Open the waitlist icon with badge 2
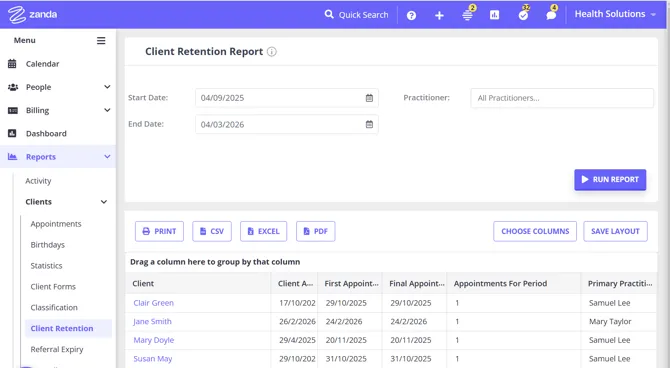670x368 pixels. click(x=467, y=15)
